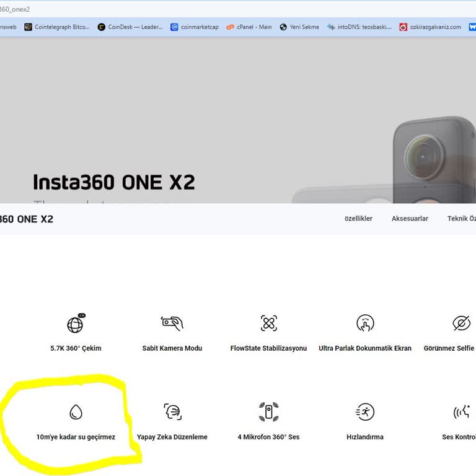Click the 4 Mikrofon 360° Ses label

[x=268, y=437]
